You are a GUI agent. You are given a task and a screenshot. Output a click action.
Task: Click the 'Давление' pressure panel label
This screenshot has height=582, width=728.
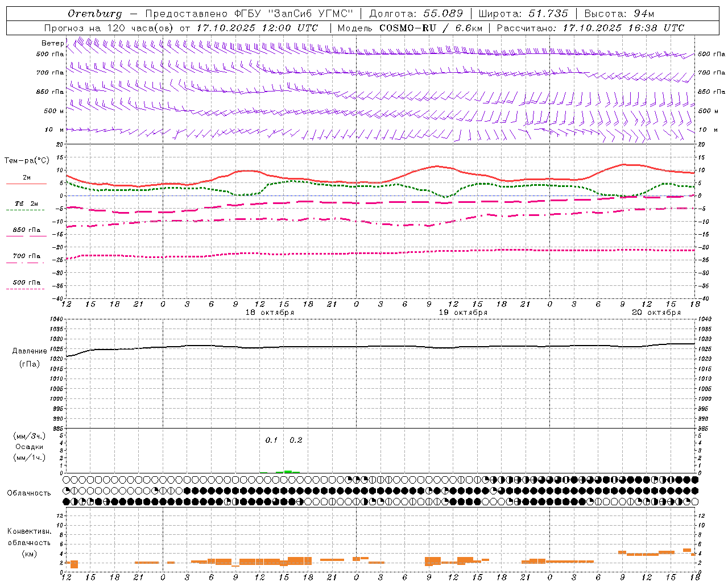coord(30,351)
